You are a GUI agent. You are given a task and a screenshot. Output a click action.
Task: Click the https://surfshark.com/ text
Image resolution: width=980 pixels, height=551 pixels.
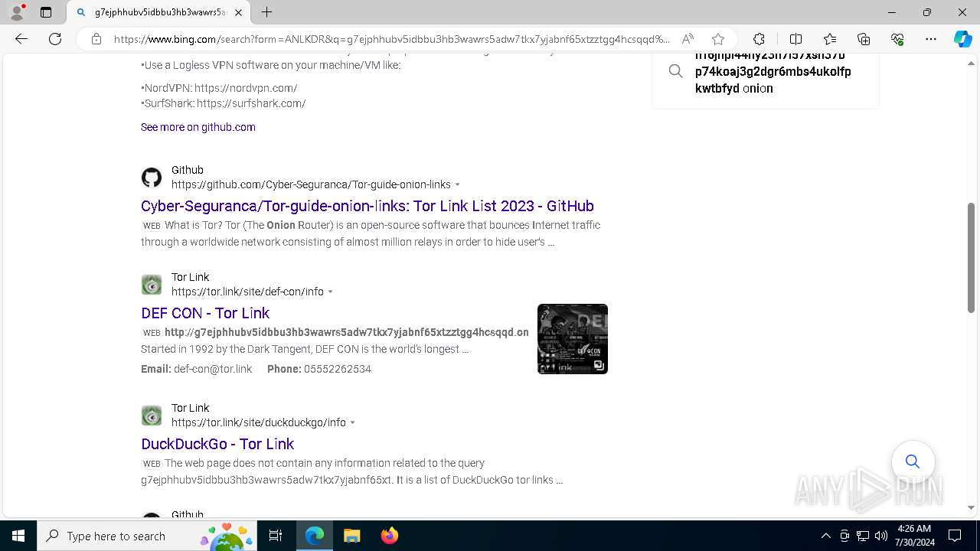click(251, 103)
